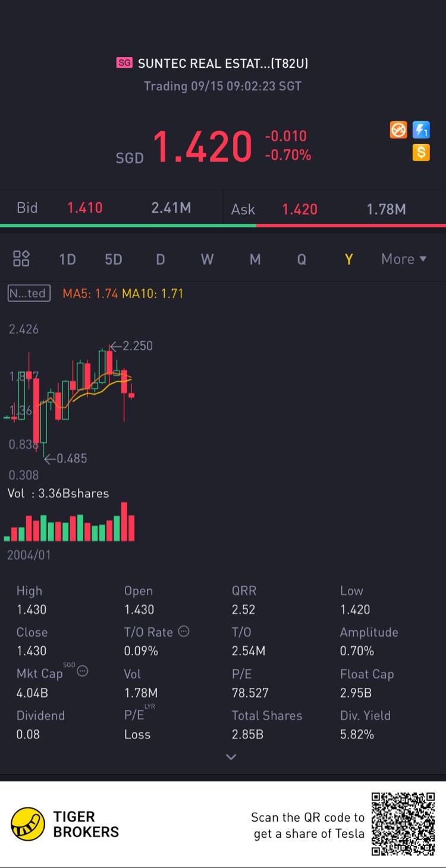Expand more stock details chevron
The height and width of the screenshot is (868, 446).
click(231, 757)
